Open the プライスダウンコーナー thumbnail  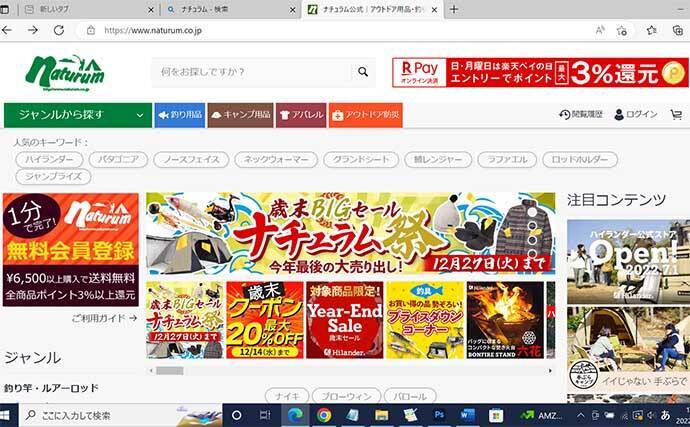click(x=425, y=320)
